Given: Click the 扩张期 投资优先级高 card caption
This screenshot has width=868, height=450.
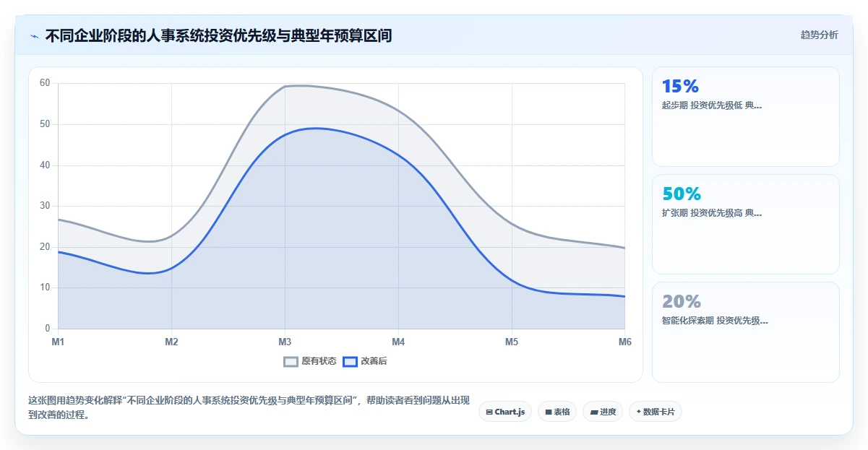Looking at the screenshot, I should coord(712,213).
